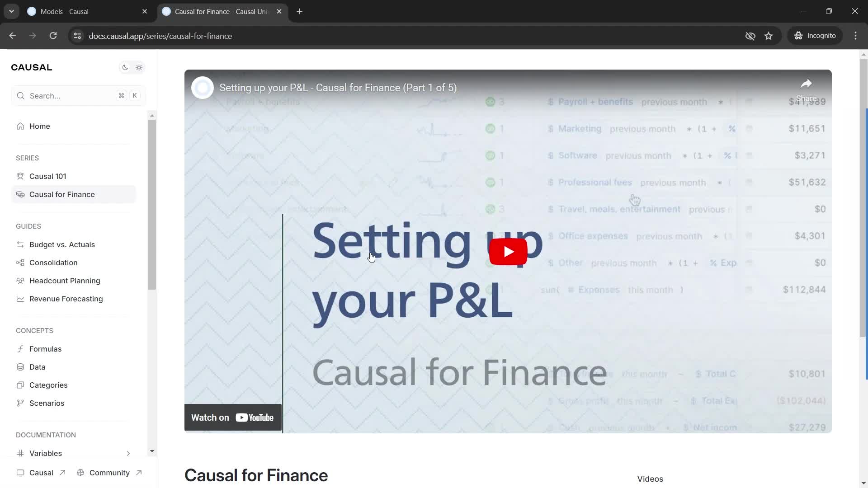Expand the Causal link in Documentation
Screen dimensions: 868x488
[x=41, y=473]
